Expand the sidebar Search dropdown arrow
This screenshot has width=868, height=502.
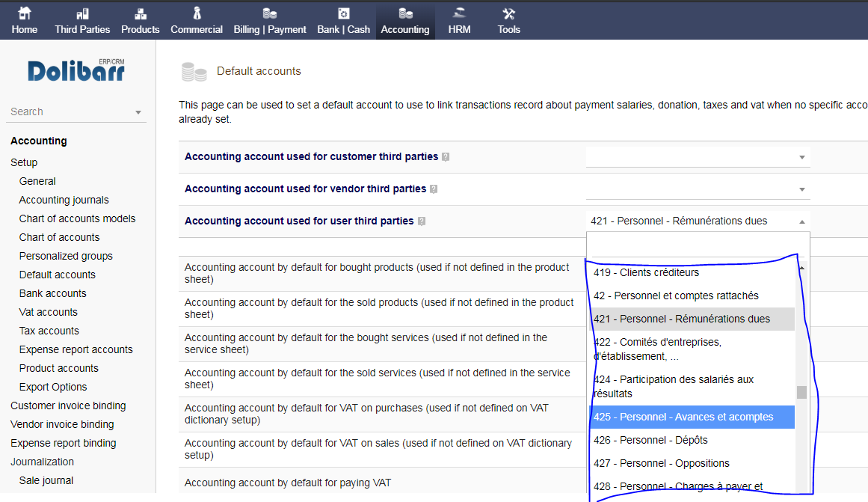[x=138, y=112]
